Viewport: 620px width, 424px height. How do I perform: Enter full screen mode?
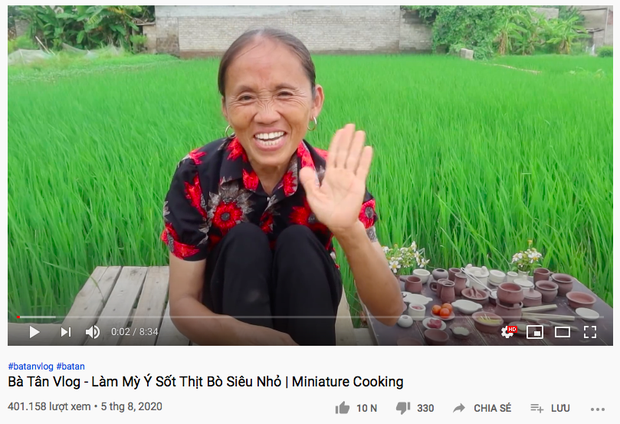click(590, 332)
